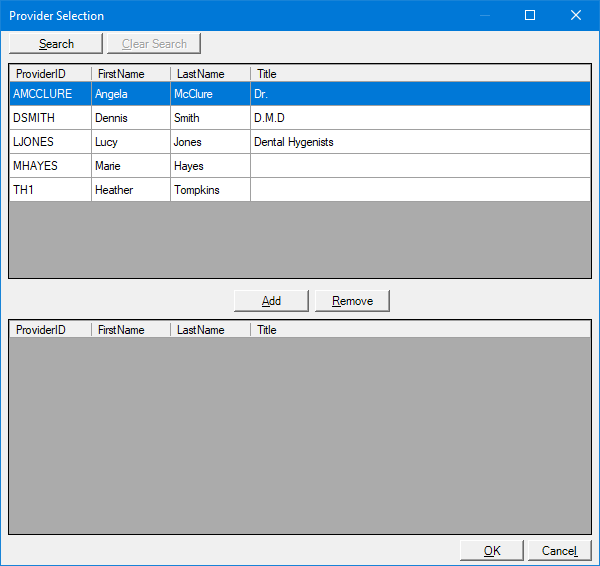Confirm selection with OK button
600x566 pixels.
click(492, 551)
